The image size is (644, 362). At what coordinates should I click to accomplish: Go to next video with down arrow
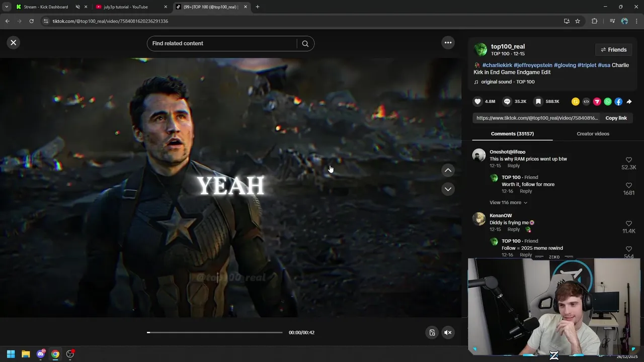(x=448, y=189)
